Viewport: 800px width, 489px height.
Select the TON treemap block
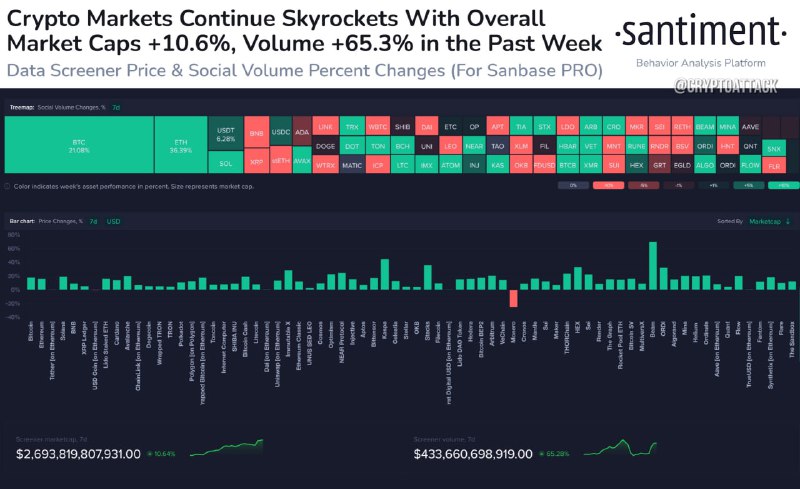(378, 145)
